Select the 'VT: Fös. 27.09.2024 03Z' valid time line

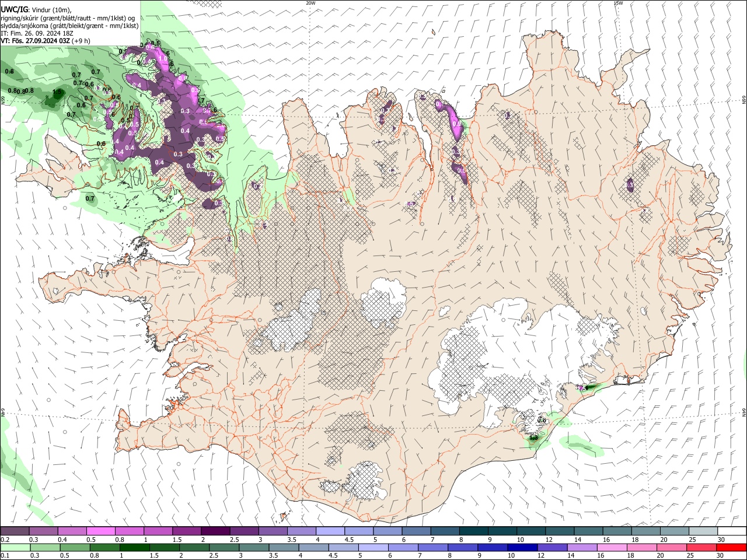pos(36,41)
